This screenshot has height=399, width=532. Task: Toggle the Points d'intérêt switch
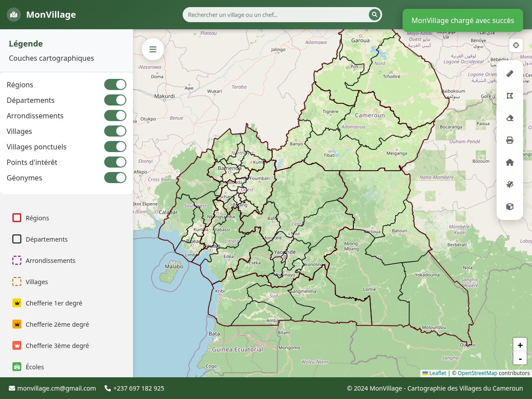(x=115, y=162)
